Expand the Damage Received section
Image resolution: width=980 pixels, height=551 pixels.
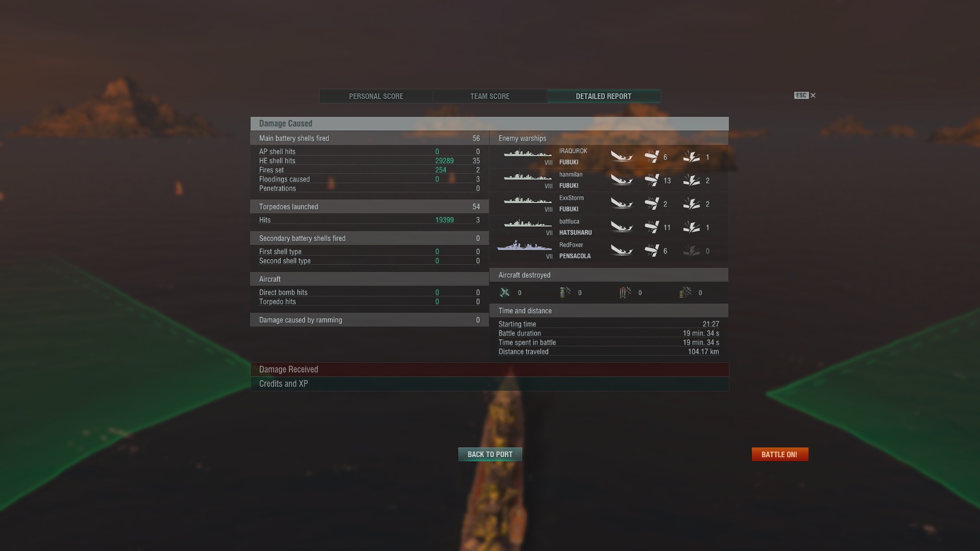489,369
